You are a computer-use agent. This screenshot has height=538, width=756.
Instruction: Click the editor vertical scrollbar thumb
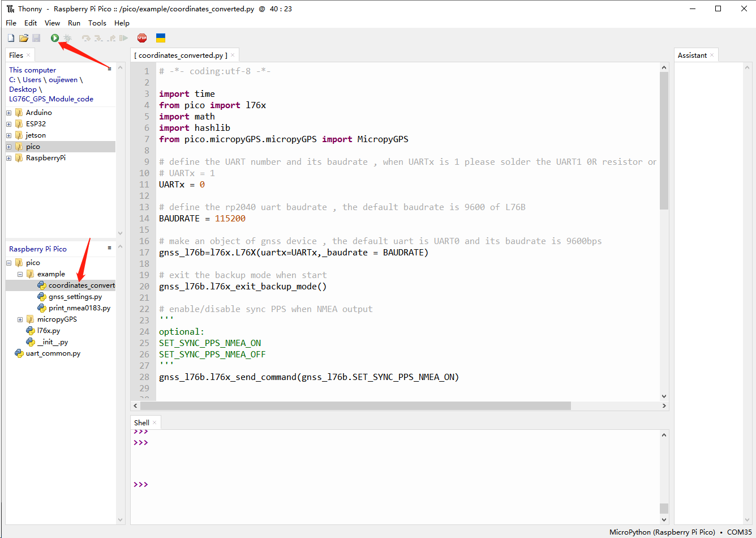[664, 140]
